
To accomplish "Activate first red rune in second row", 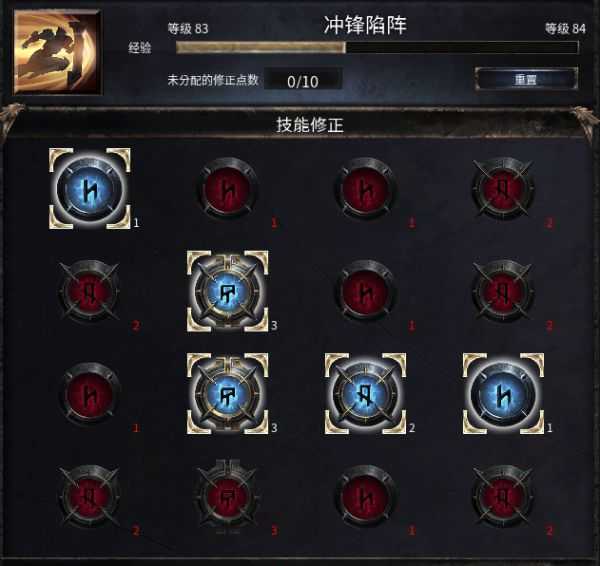I will click(90, 291).
